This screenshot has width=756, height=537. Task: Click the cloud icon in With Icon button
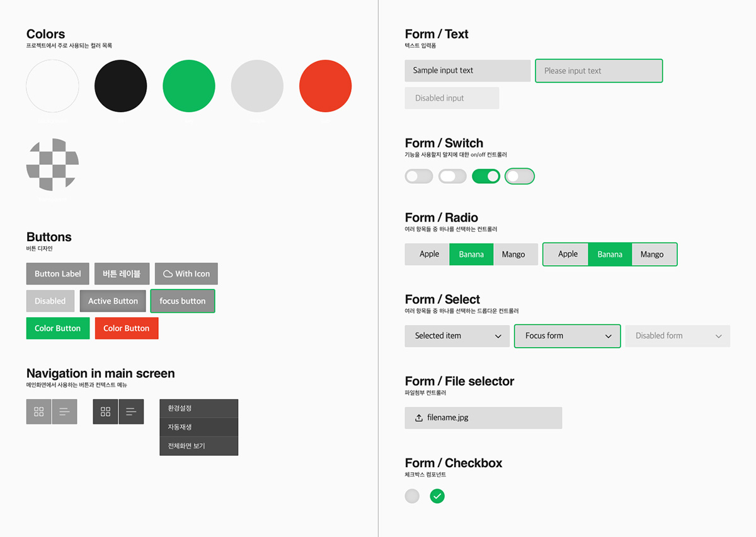(168, 274)
